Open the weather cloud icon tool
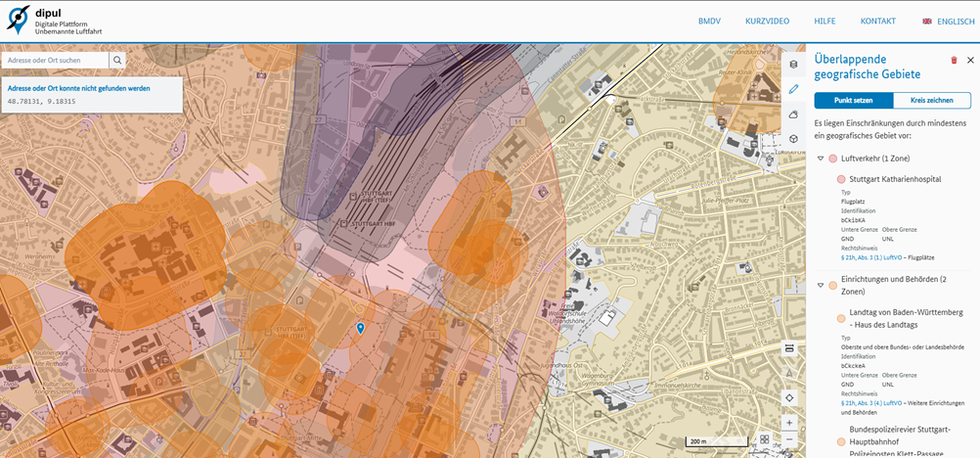Viewport: 980px width, 458px height. pyautogui.click(x=793, y=114)
